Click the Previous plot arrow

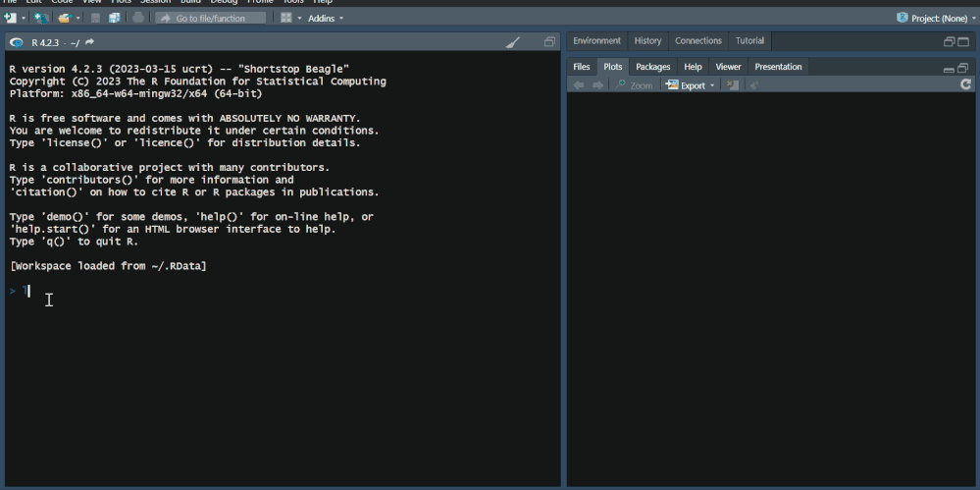click(x=579, y=85)
